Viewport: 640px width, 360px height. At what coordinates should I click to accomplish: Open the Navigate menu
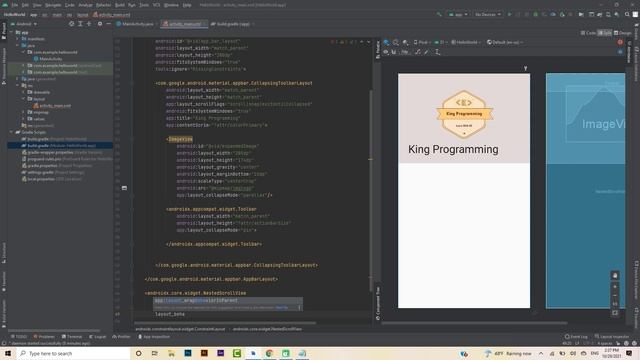coord(53,5)
